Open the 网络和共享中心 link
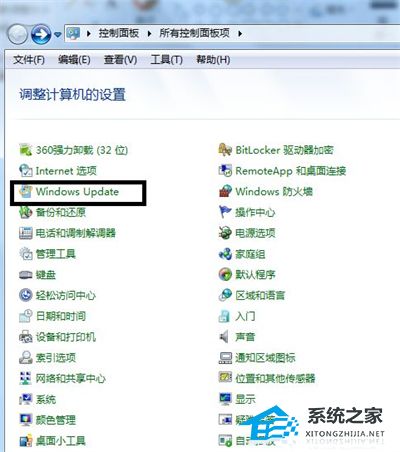Viewport: 400px width, 452px height. click(x=71, y=378)
